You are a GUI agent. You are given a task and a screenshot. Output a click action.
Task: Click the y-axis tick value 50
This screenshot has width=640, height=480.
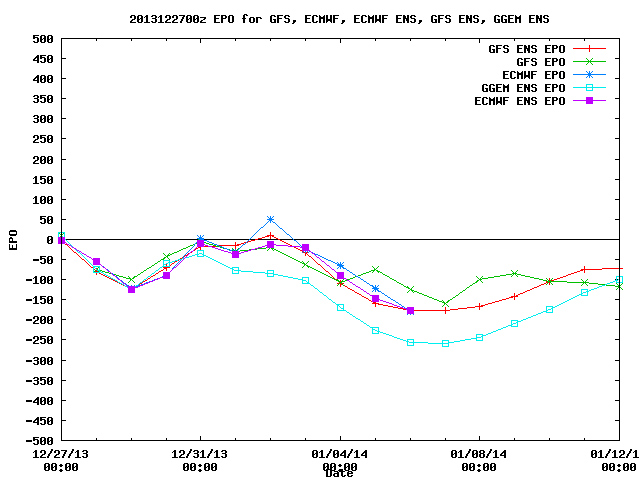pyautogui.click(x=47, y=220)
